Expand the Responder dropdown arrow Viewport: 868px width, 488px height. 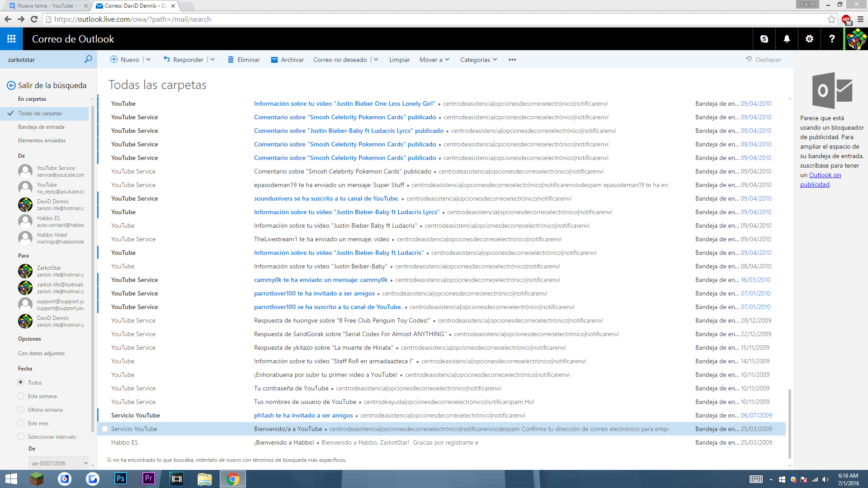coord(212,59)
